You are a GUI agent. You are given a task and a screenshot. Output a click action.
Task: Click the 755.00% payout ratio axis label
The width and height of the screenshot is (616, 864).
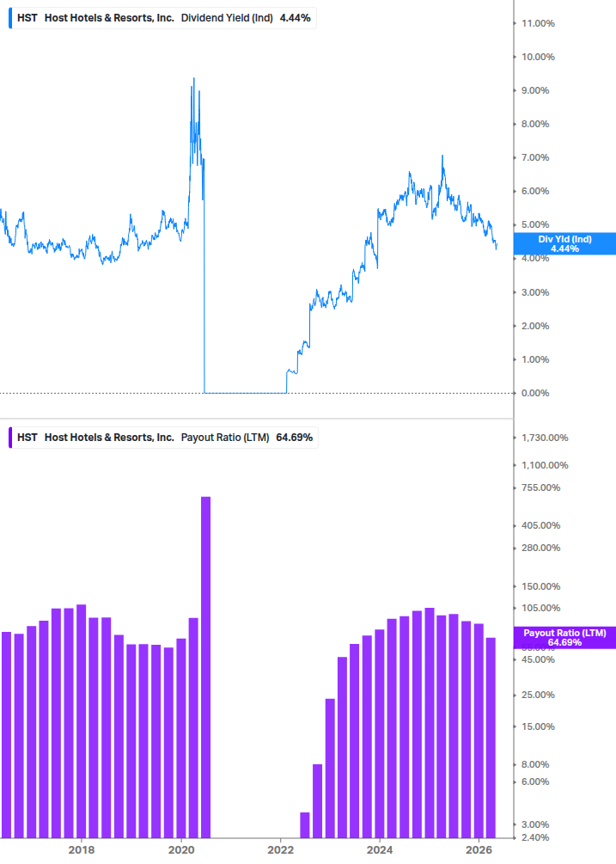(x=540, y=487)
